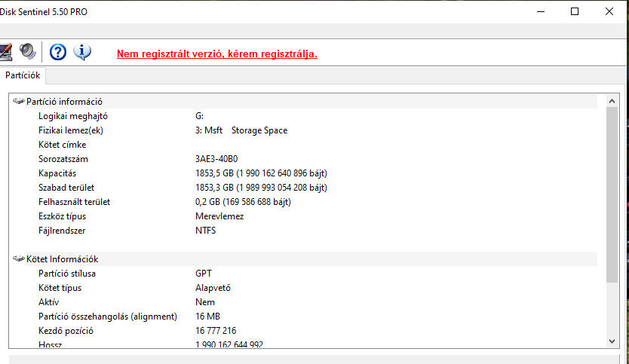Select the 16 MB alignment value
Screen dimensions: 629x364
(x=208, y=317)
